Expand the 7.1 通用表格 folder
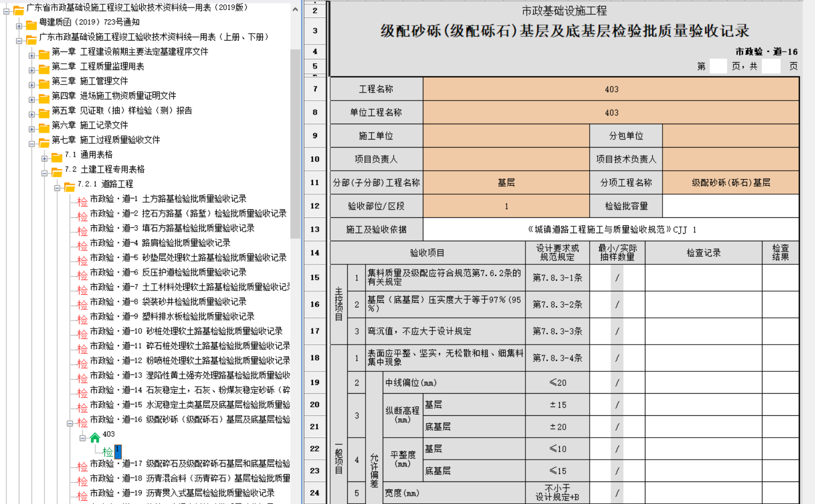Image resolution: width=815 pixels, height=504 pixels. 44,158
